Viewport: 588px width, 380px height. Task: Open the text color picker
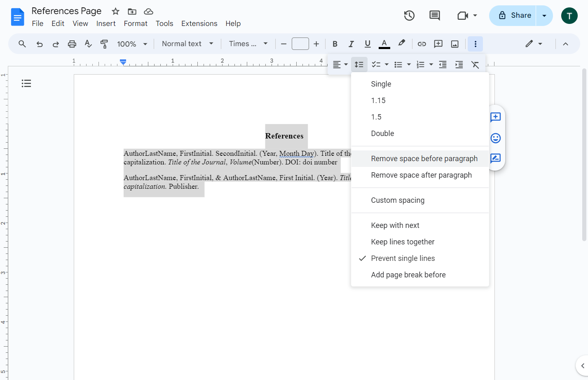point(384,44)
